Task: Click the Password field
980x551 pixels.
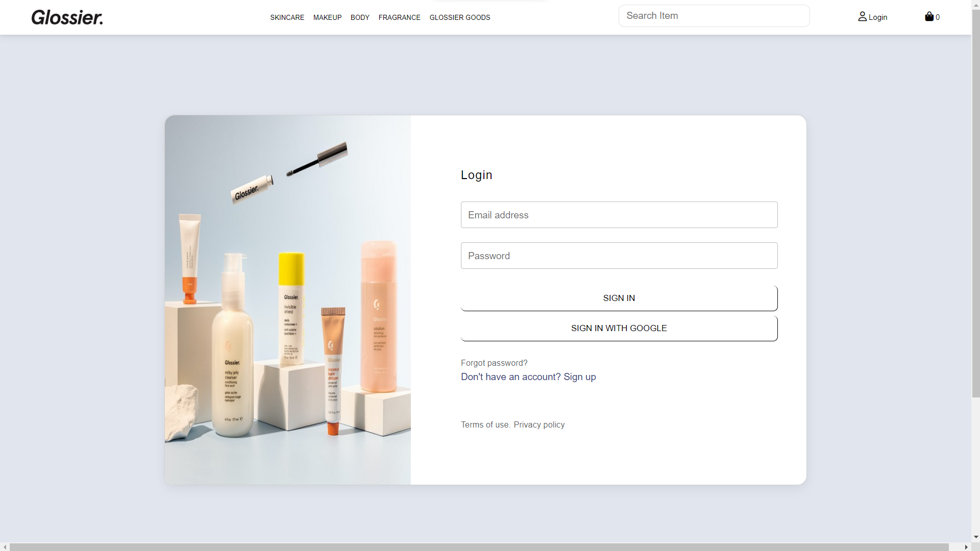Action: click(619, 256)
